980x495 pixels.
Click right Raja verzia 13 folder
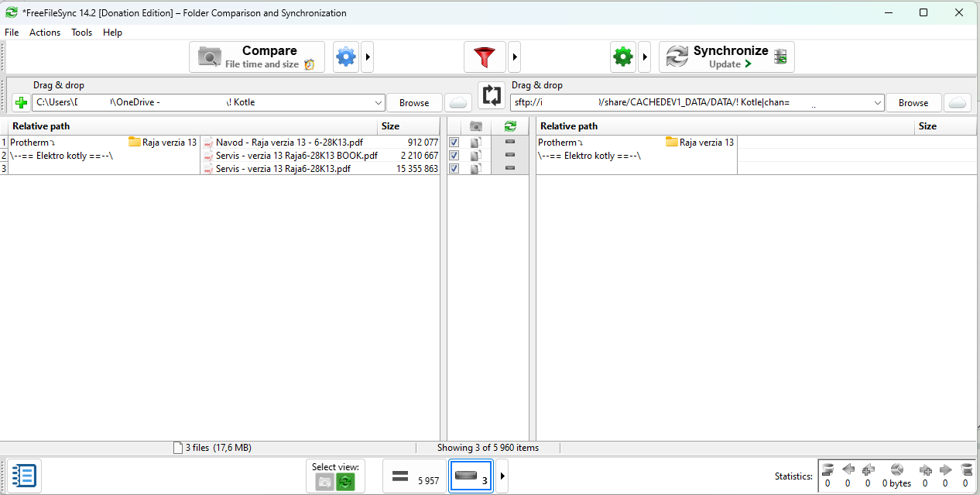pos(700,143)
